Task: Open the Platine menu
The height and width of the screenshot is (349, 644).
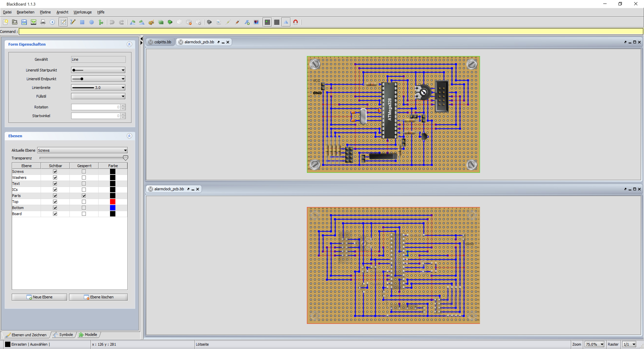Action: (45, 12)
